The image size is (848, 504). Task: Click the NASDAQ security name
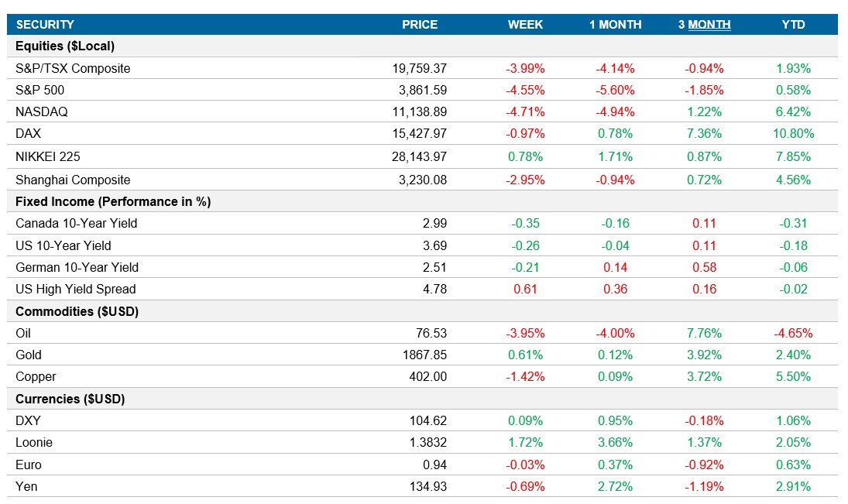coord(43,111)
